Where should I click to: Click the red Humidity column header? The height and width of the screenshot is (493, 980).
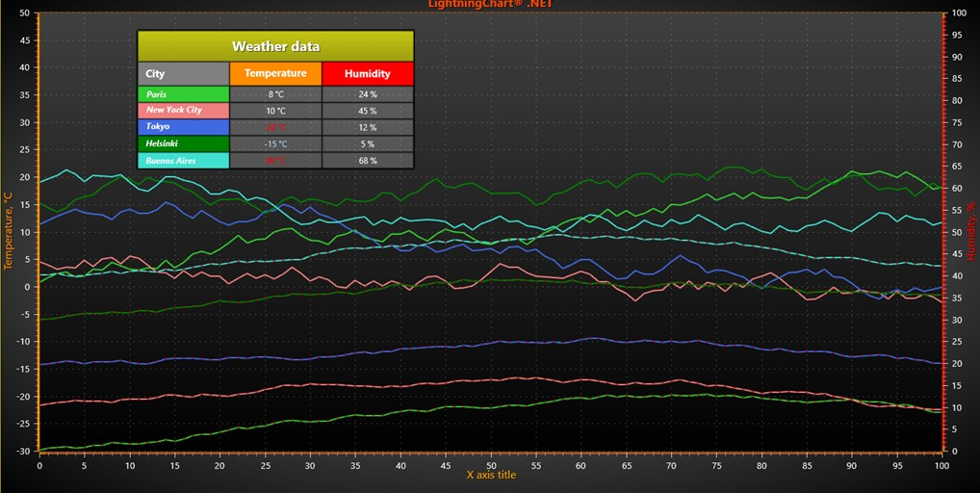coord(368,73)
